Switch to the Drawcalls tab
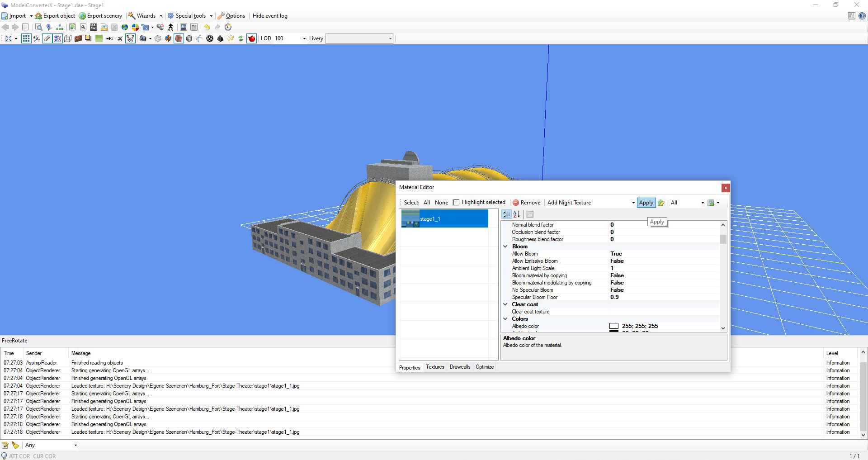This screenshot has height=460, width=868. (460, 367)
